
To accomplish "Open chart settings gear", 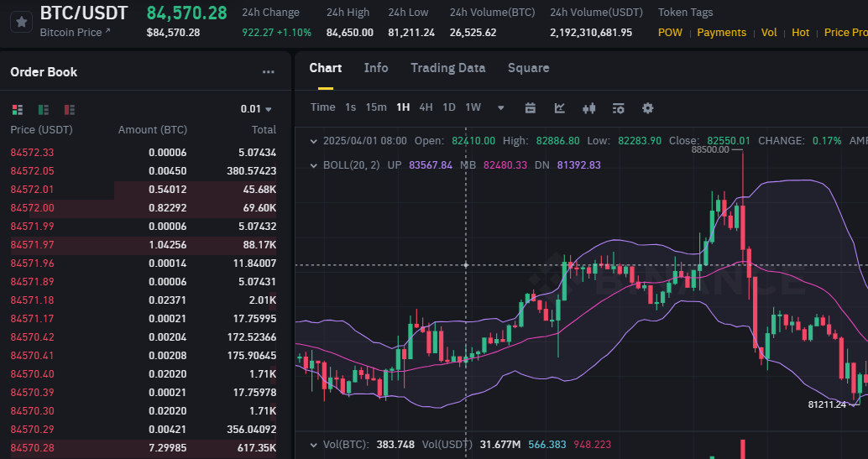I will (648, 108).
